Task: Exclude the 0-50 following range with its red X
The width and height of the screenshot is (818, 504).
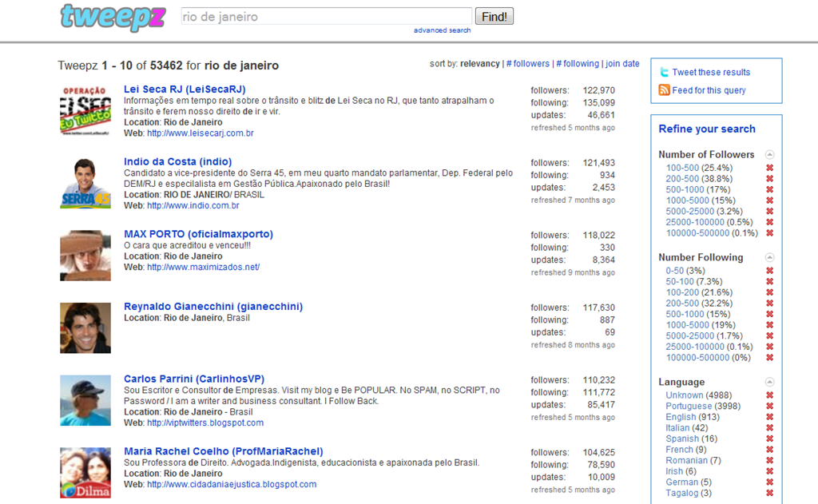Action: [769, 271]
